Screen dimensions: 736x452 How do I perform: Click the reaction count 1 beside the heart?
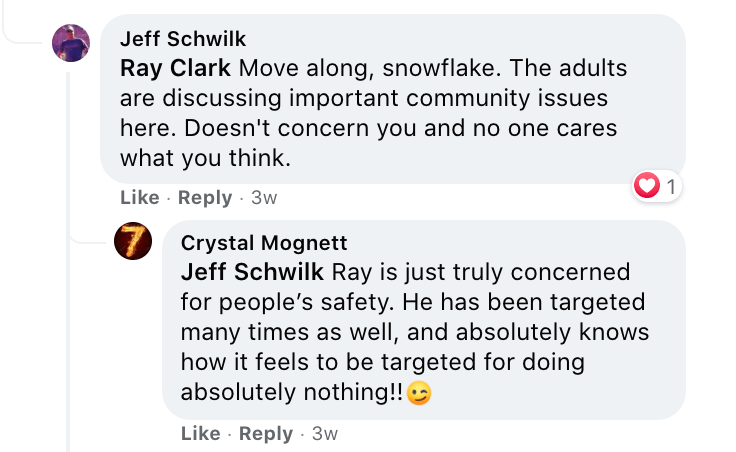[x=671, y=187]
